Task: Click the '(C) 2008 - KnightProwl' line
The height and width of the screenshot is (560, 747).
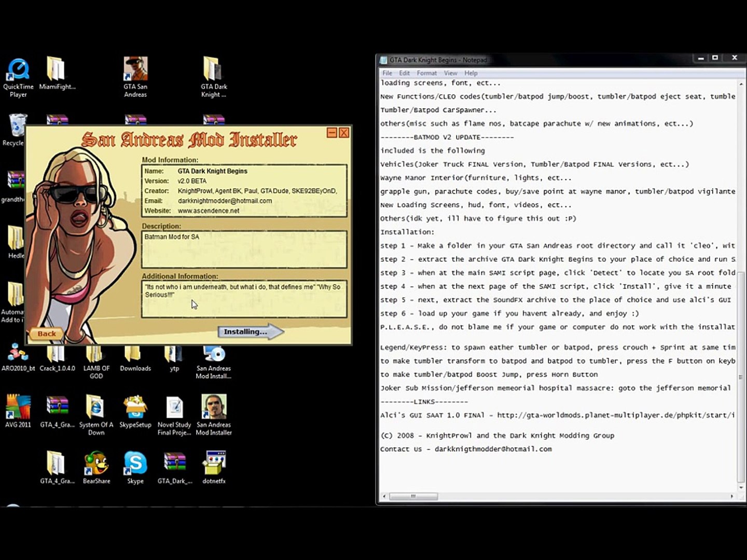Action: 497,436
